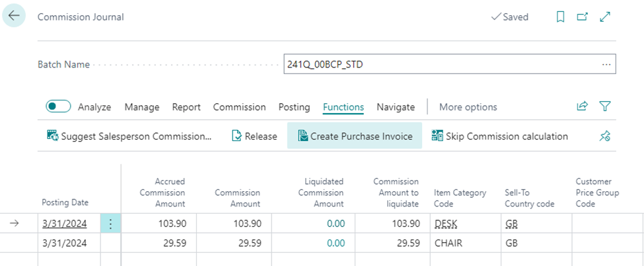Click the Item Category Code column header
The width and height of the screenshot is (644, 266).
460,198
